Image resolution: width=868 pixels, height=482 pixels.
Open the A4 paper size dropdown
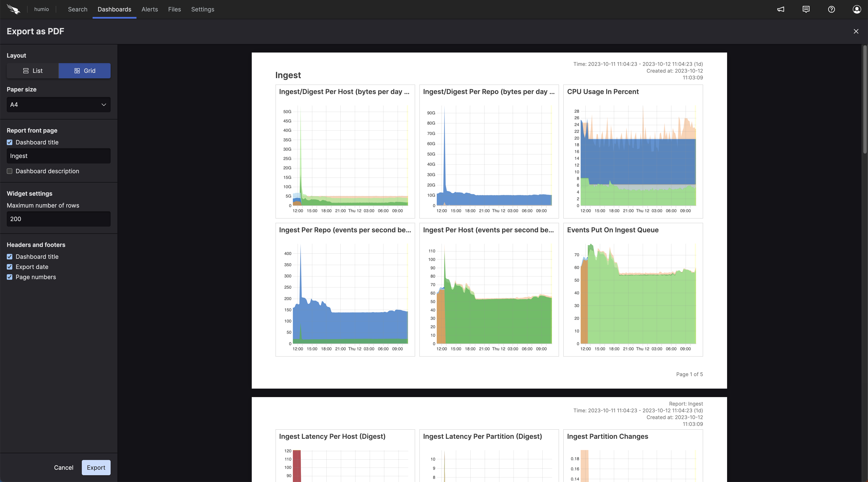(59, 105)
